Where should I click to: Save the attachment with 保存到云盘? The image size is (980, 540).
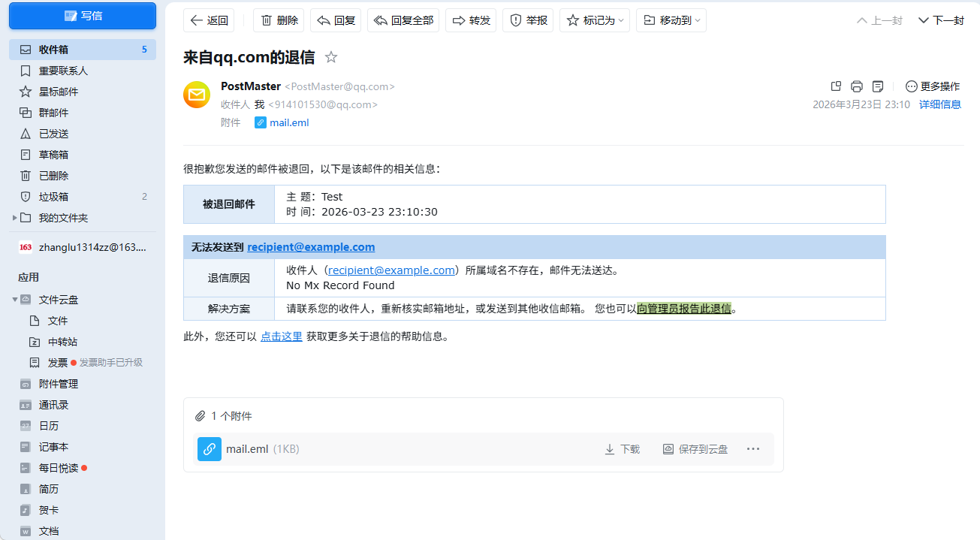click(x=695, y=449)
